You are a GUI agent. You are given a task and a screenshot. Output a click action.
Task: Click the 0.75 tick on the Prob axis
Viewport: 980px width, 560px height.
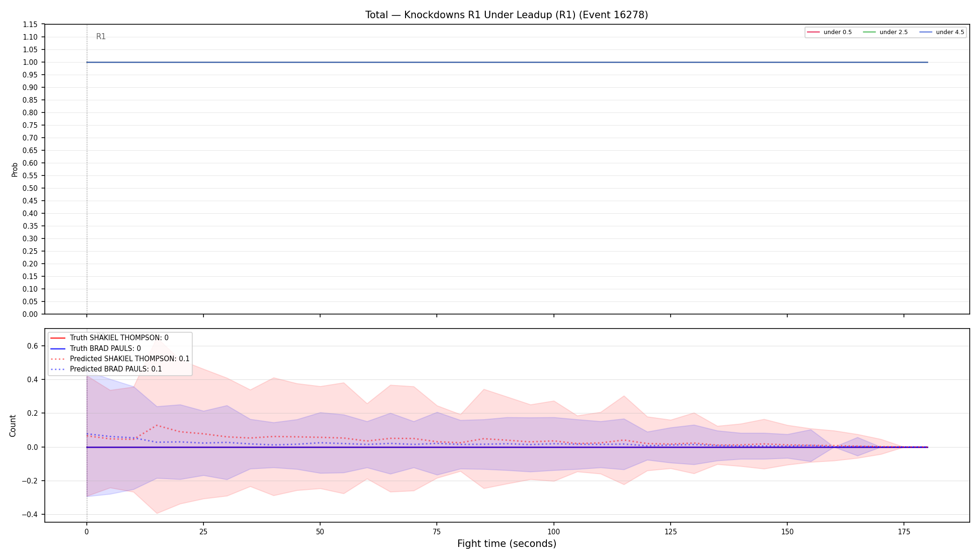[x=30, y=125]
